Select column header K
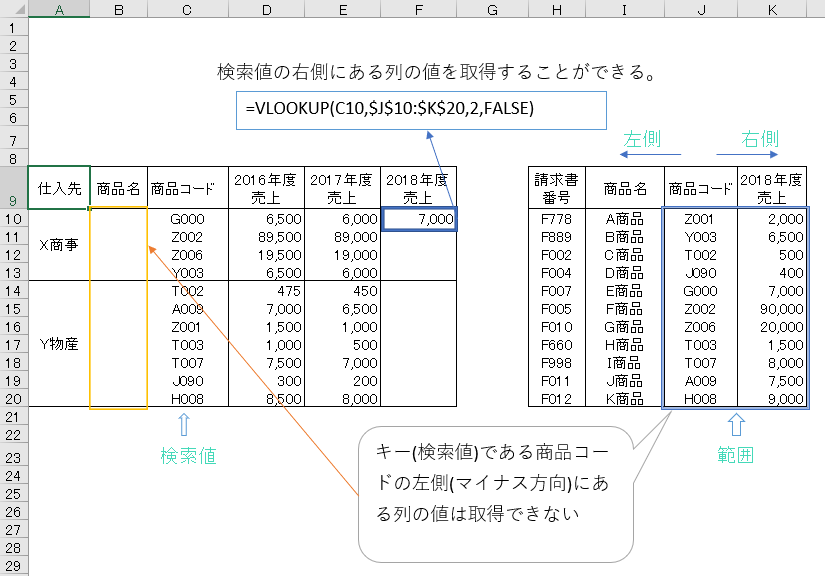The height and width of the screenshot is (576, 825). tap(772, 9)
